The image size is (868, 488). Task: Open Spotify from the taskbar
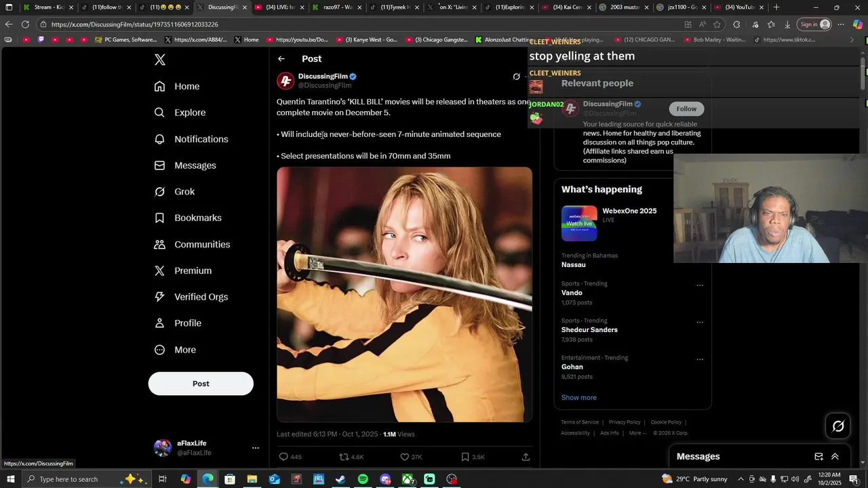coord(363,479)
